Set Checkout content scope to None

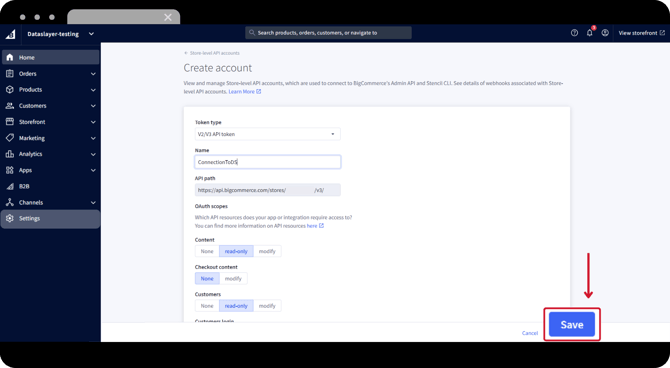207,279
